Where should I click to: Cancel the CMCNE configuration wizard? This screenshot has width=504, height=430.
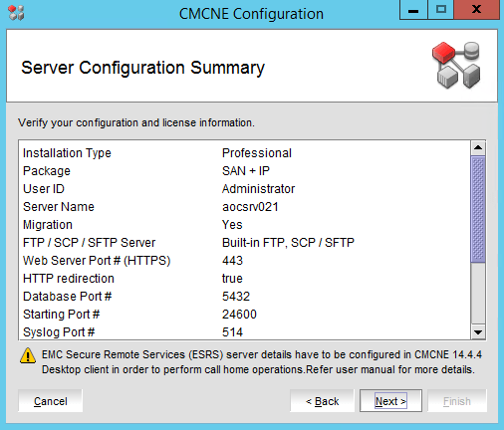[x=51, y=401]
